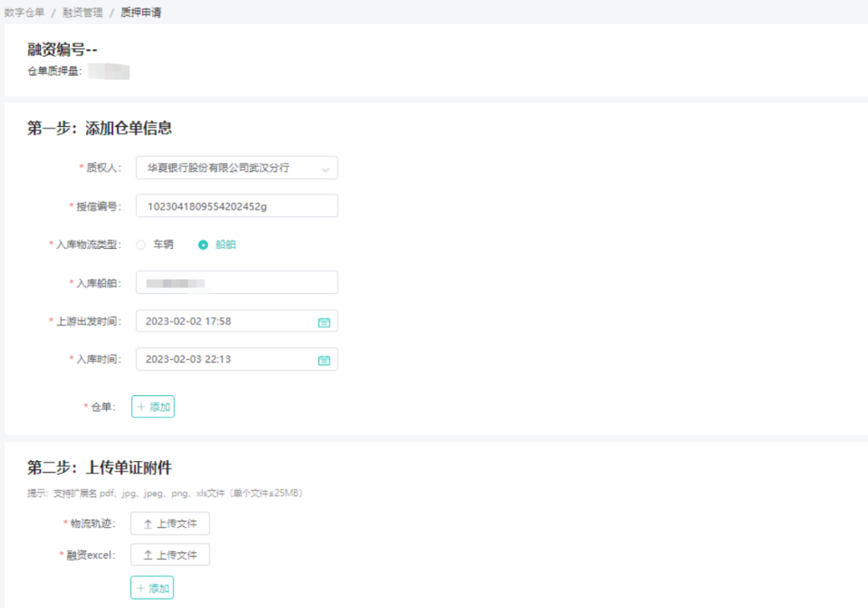Image resolution: width=868 pixels, height=608 pixels.
Task: Click plus icon under the 融资excel row
Action: coord(141,588)
